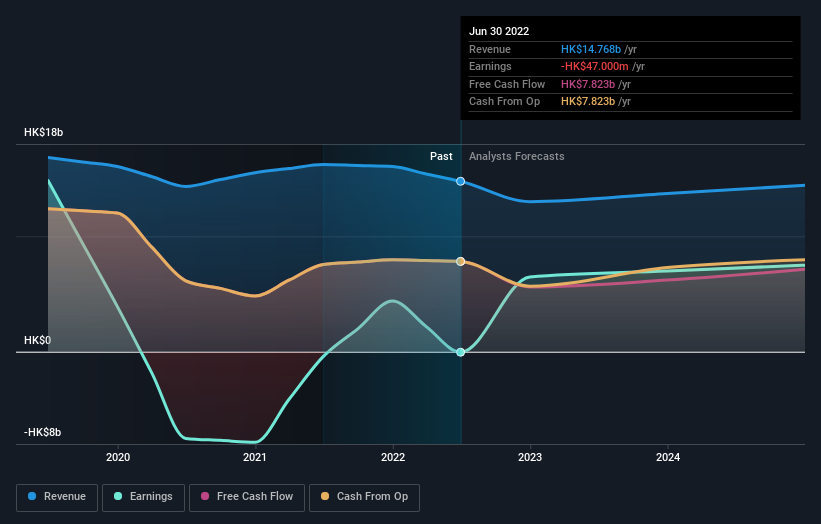Click the HK$14.768b revenue value
The height and width of the screenshot is (524, 821).
[591, 49]
